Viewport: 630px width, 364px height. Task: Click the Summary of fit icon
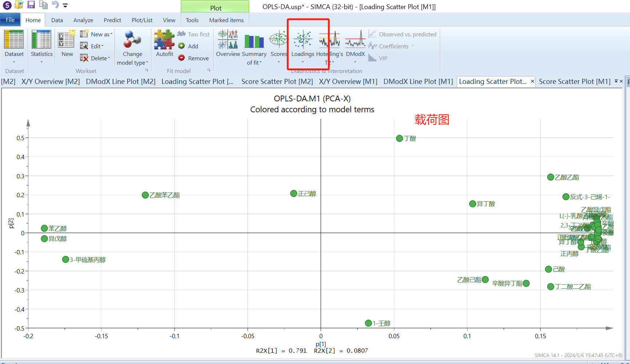(x=254, y=41)
